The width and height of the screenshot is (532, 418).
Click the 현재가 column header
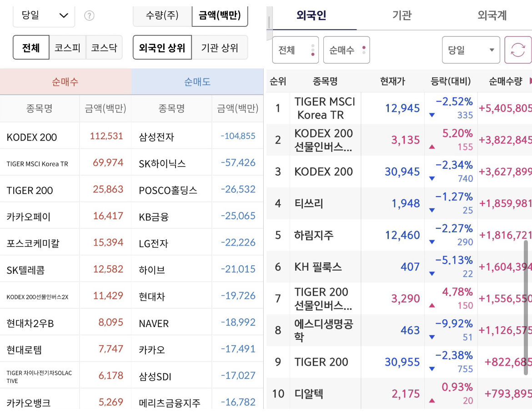pyautogui.click(x=392, y=81)
